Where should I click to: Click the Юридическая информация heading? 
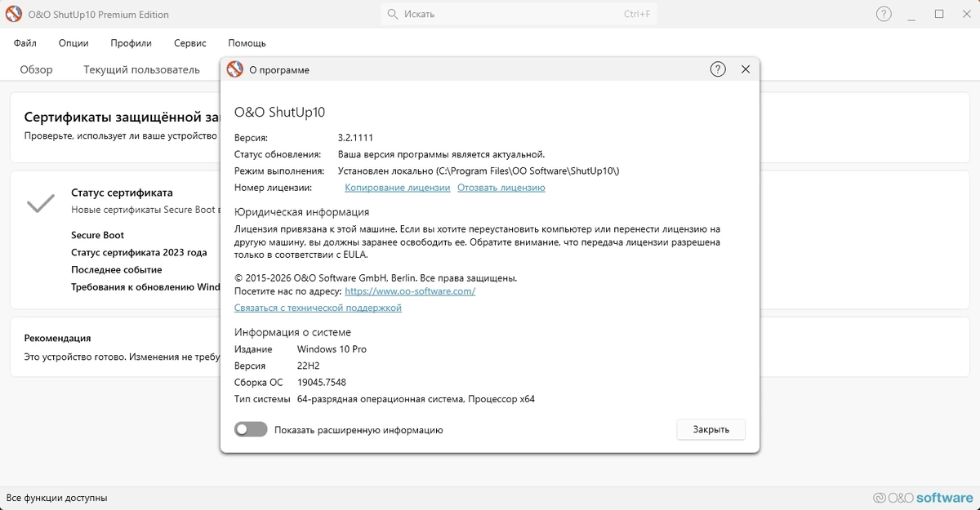(302, 212)
